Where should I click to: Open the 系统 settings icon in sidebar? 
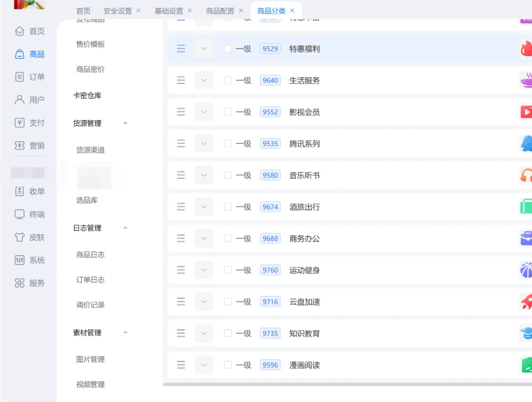(x=19, y=260)
